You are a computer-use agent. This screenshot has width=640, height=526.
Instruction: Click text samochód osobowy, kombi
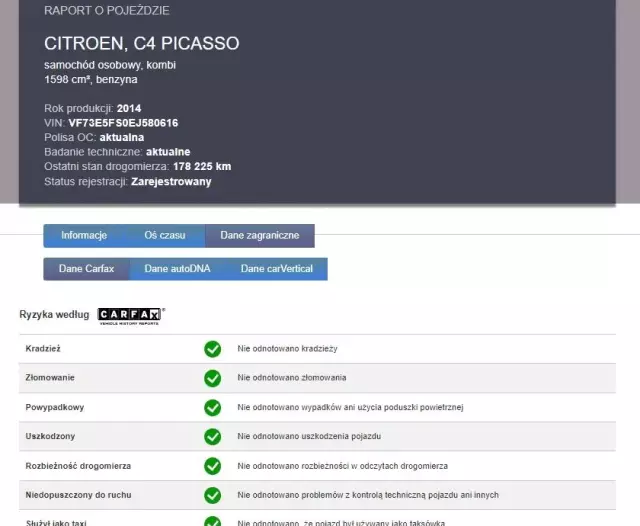click(x=110, y=65)
